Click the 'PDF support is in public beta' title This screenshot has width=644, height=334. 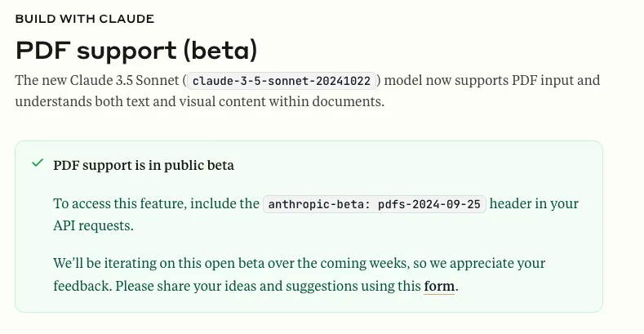(x=144, y=165)
